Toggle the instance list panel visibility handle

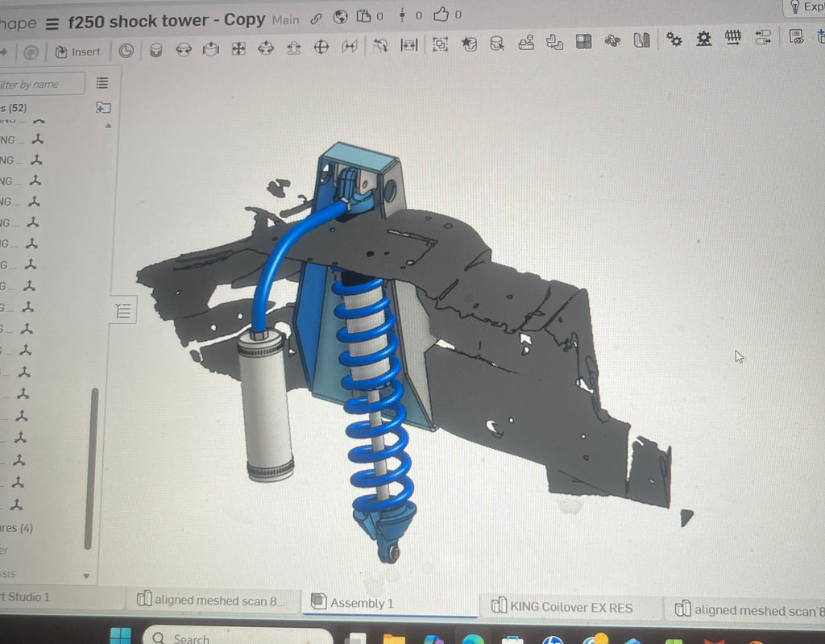pos(123,310)
